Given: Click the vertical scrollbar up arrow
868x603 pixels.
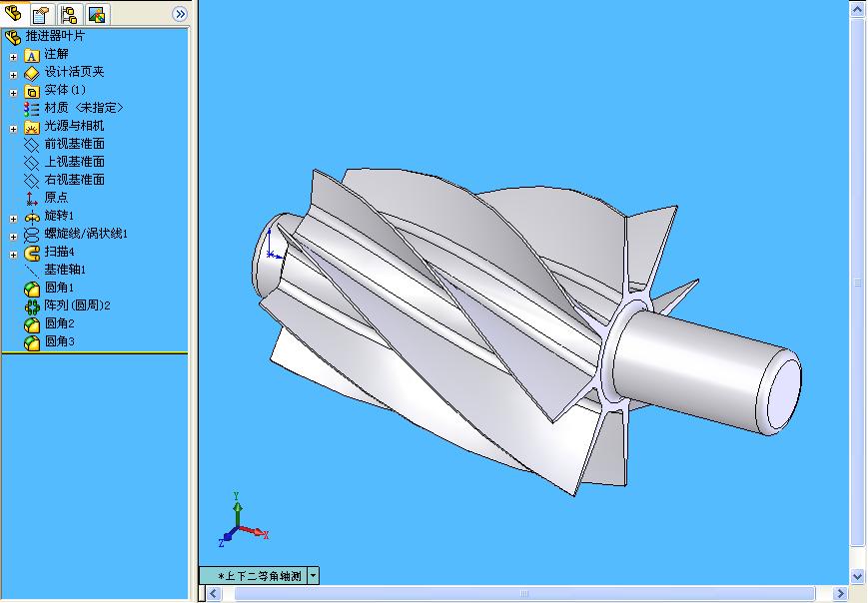Looking at the screenshot, I should (857, 9).
